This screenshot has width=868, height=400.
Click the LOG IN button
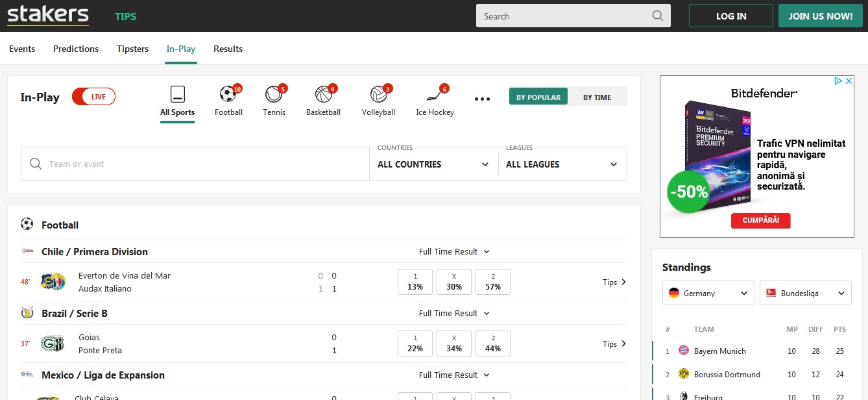pos(731,16)
